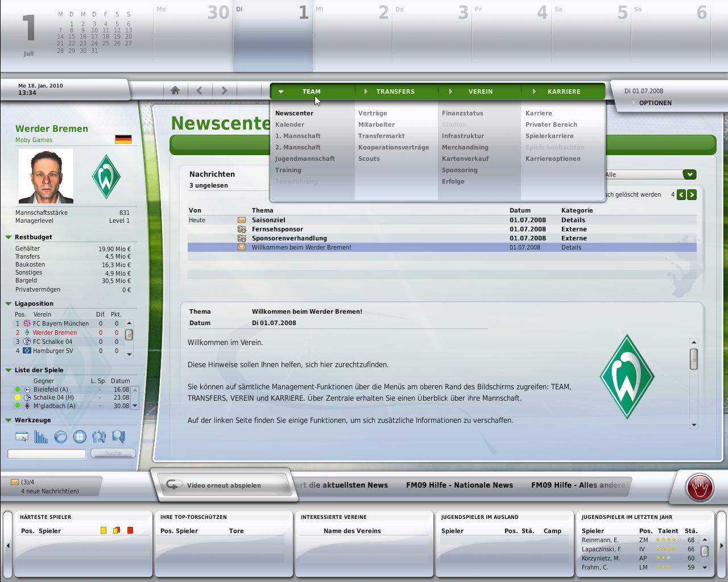The image size is (728, 582).
Task: Collapse the Werkzeuge section
Action: pyautogui.click(x=9, y=420)
